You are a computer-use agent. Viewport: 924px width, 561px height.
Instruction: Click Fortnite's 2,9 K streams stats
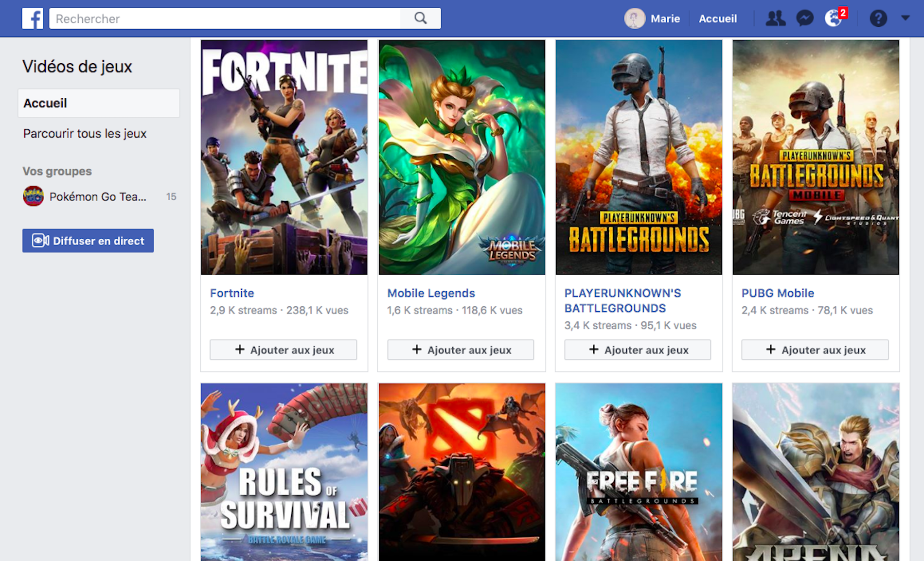click(279, 310)
